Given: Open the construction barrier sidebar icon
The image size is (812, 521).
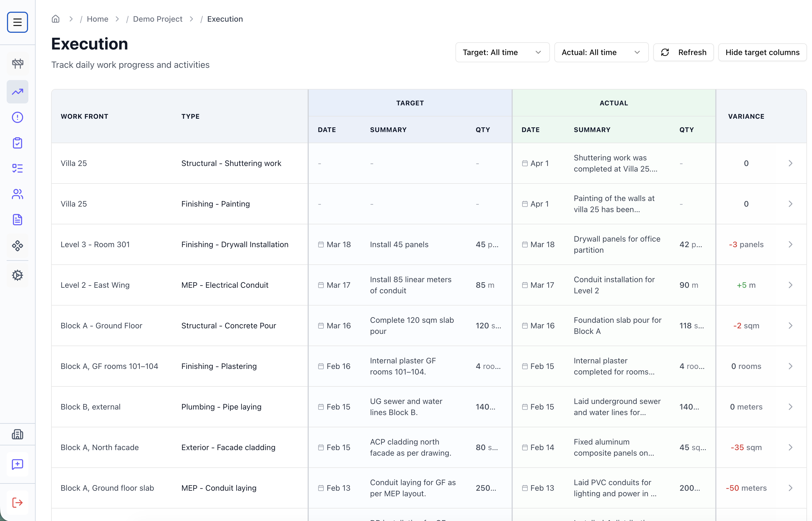Looking at the screenshot, I should pos(17,64).
